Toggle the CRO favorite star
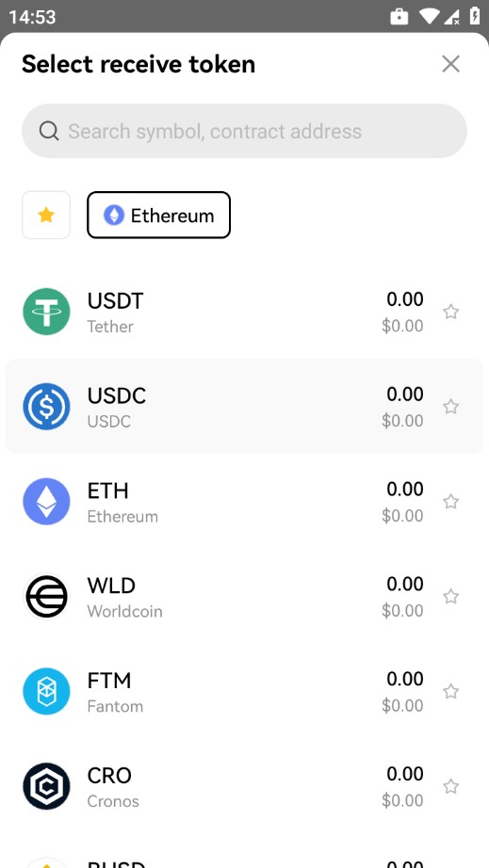 tap(450, 787)
